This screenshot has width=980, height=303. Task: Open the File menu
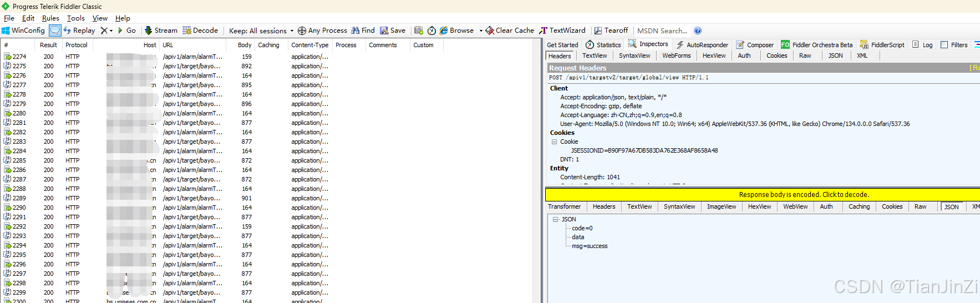click(9, 18)
